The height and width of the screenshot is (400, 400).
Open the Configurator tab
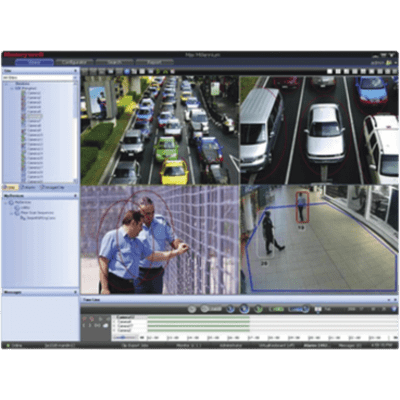74,62
